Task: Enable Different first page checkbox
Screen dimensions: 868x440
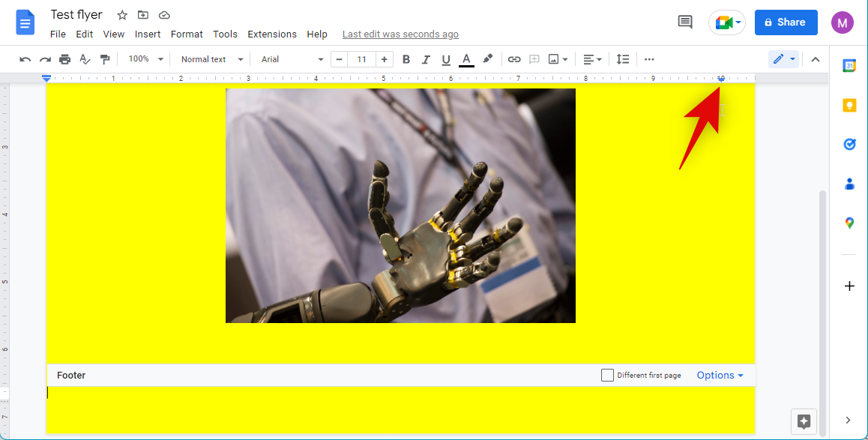Action: 607,375
